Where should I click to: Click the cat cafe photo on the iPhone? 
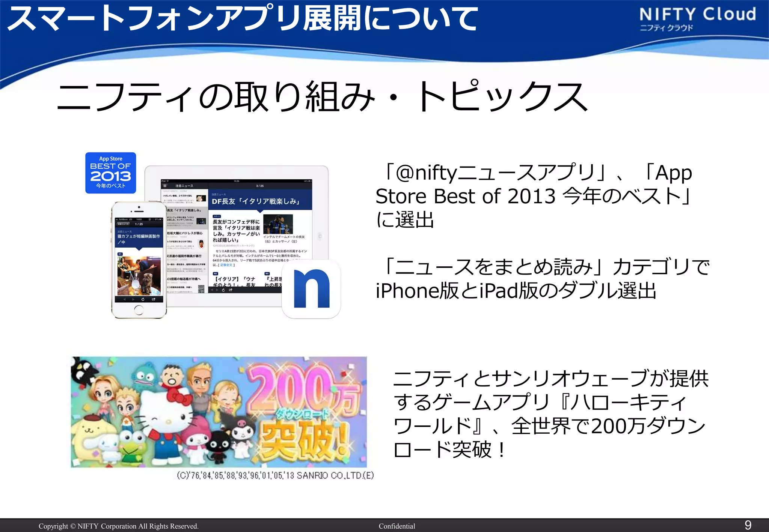pos(139,276)
